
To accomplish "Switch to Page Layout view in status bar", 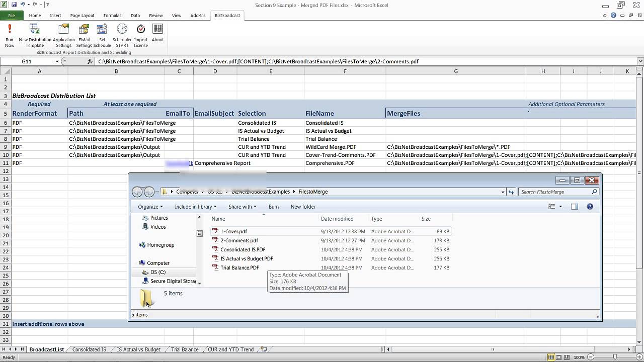I will click(559, 357).
